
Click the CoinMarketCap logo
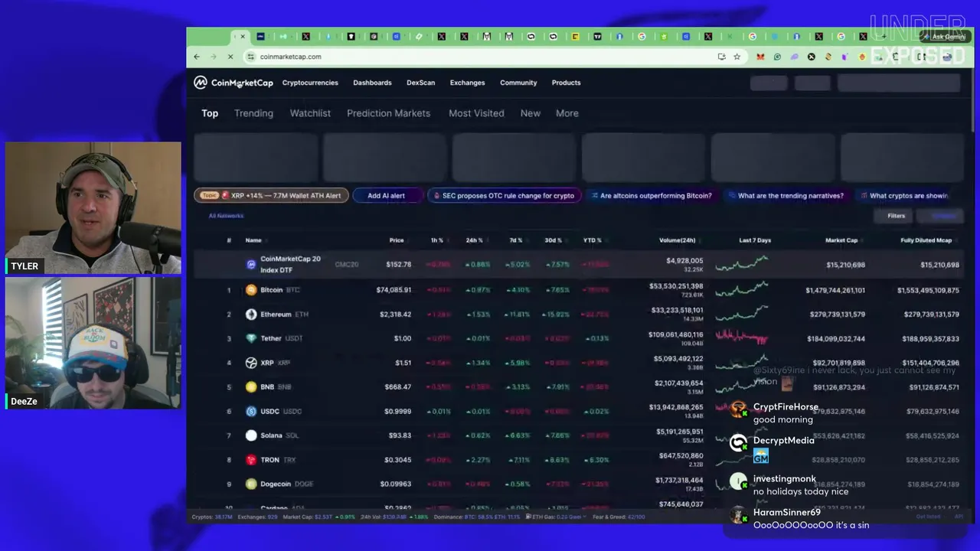[233, 83]
